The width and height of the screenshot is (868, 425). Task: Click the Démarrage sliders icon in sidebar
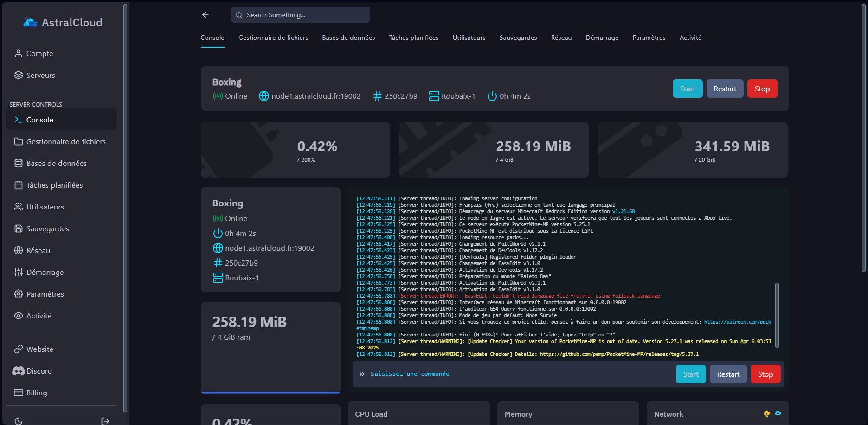19,272
